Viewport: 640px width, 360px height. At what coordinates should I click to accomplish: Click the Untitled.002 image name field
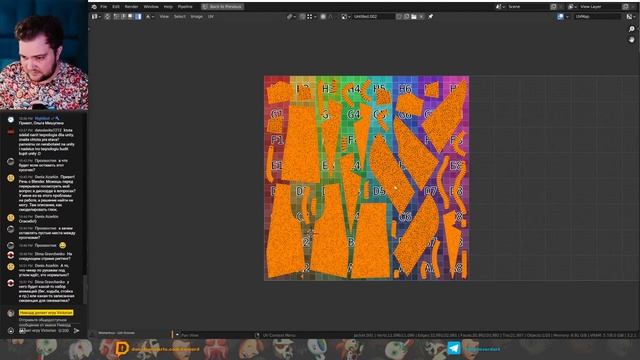point(373,17)
